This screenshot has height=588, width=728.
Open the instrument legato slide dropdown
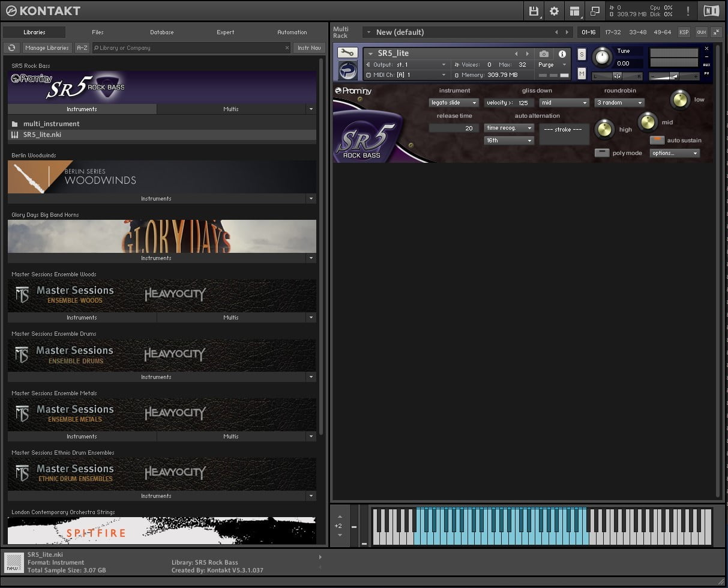[x=454, y=103]
